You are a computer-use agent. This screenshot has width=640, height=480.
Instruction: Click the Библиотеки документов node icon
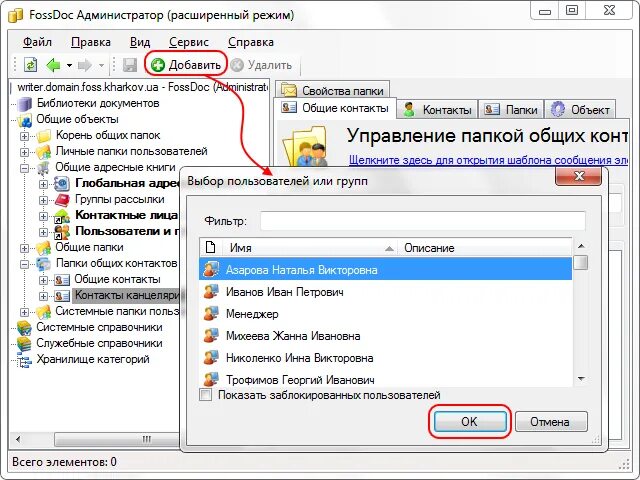tap(24, 104)
